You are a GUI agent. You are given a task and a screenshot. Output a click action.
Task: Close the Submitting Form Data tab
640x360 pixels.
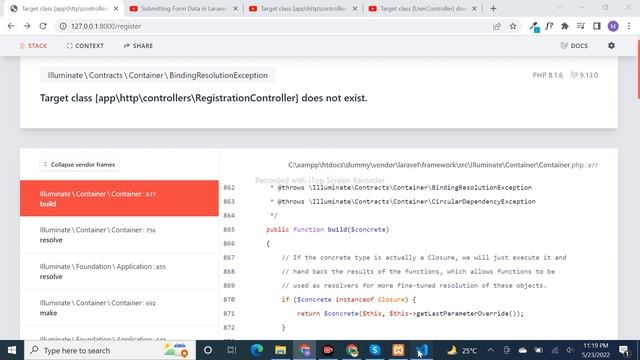(x=235, y=9)
